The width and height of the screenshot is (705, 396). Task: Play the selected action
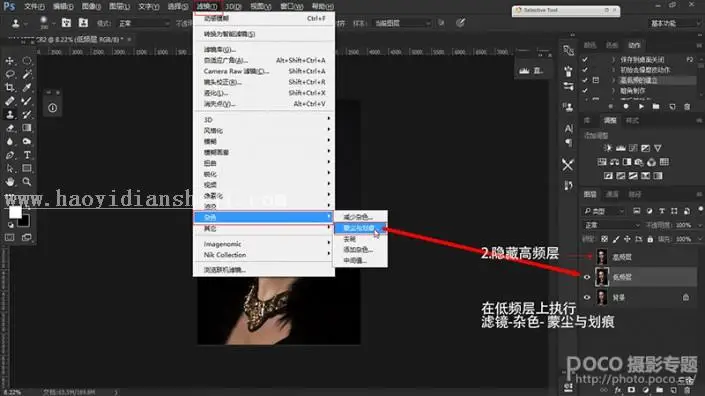(x=641, y=107)
